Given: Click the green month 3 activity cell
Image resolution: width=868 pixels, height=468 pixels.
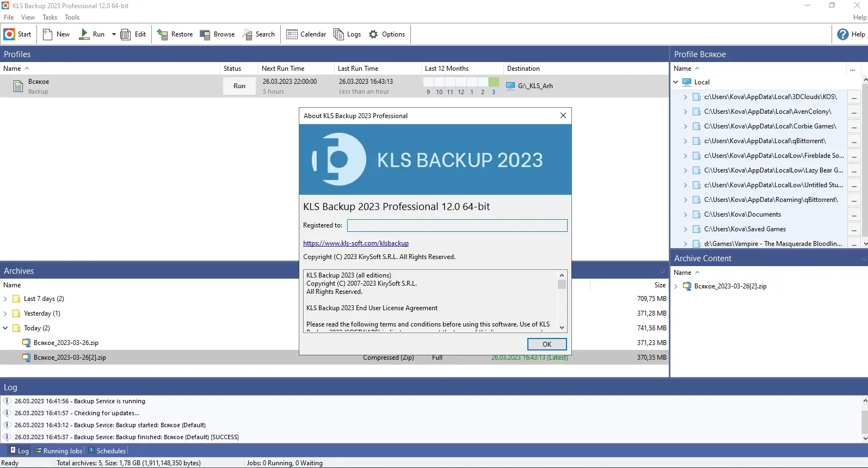Looking at the screenshot, I should pyautogui.click(x=494, y=82).
